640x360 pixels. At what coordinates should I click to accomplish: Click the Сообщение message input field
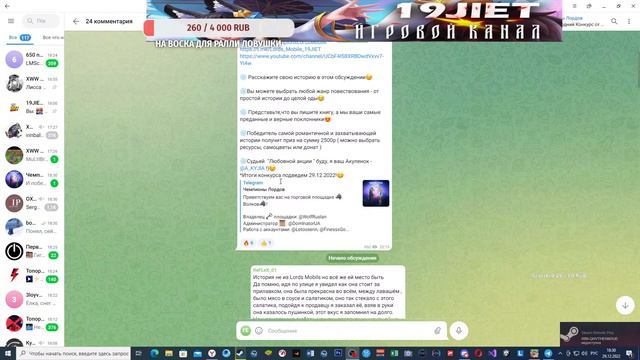tap(348, 331)
